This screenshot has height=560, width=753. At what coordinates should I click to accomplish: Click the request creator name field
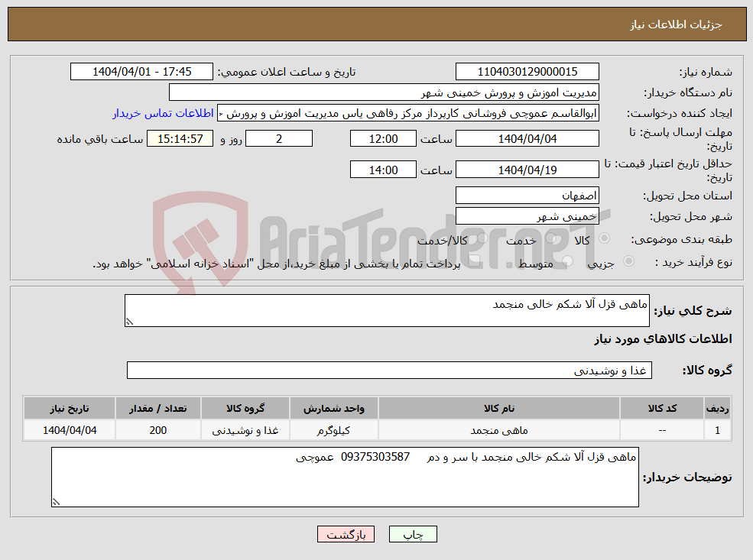408,113
